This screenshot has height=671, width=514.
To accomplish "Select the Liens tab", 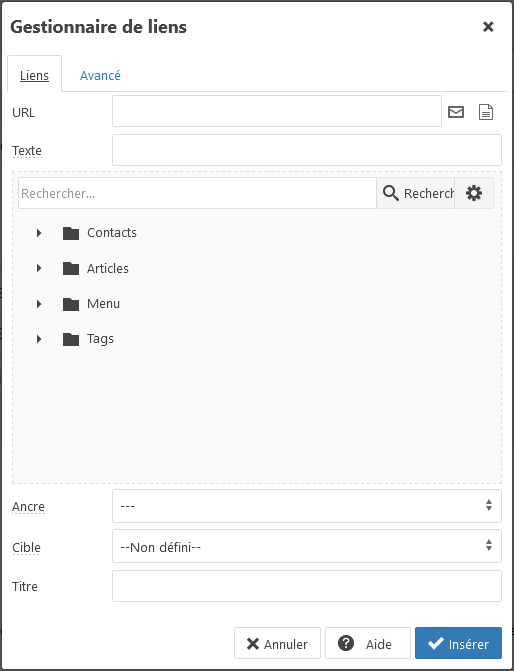I will click(34, 75).
